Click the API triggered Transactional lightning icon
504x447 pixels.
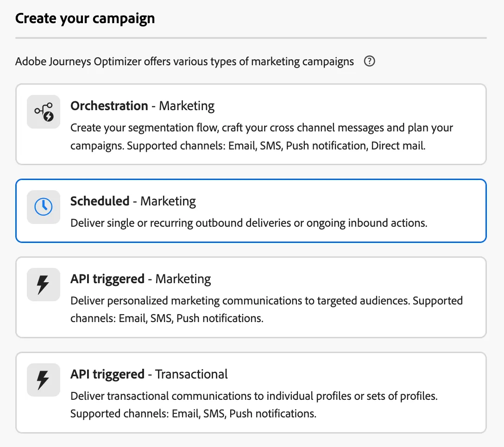click(44, 380)
